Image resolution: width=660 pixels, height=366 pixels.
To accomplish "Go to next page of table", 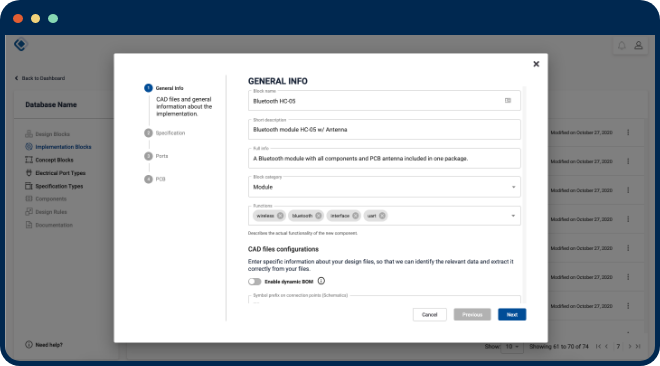I will tap(630, 347).
